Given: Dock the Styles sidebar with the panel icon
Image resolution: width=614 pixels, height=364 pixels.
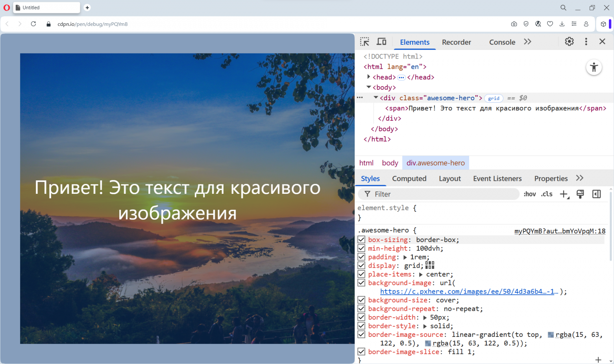Looking at the screenshot, I should [596, 194].
